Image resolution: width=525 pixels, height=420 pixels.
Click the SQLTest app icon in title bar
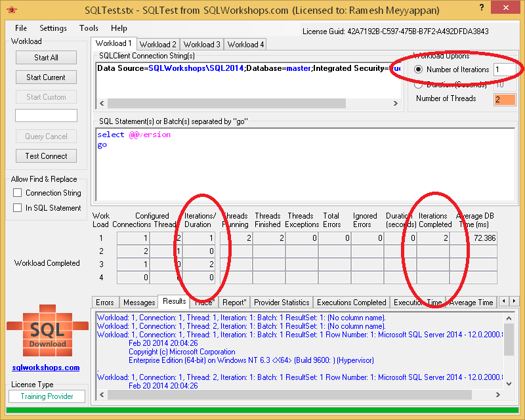click(12, 10)
